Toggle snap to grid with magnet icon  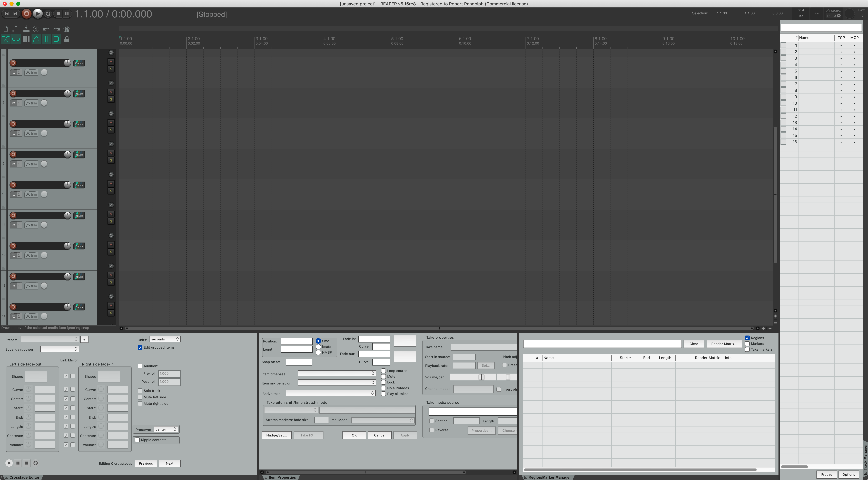(x=56, y=39)
